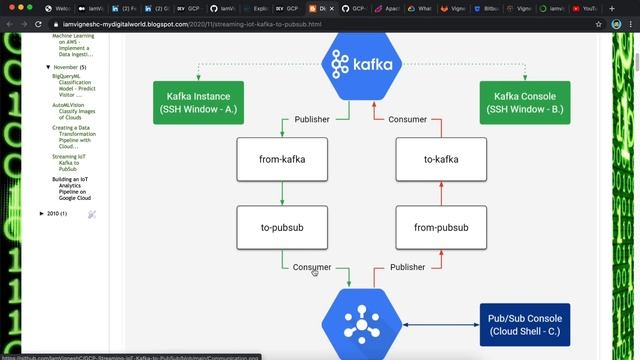The width and height of the screenshot is (640, 360).
Task: Switch to the Apache tab
Action: pyautogui.click(x=387, y=9)
